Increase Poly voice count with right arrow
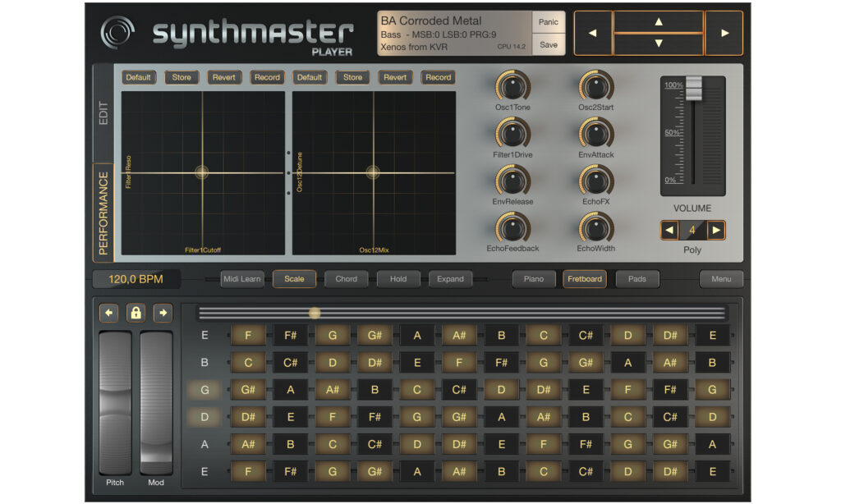Image resolution: width=841 pixels, height=504 pixels. [x=716, y=231]
